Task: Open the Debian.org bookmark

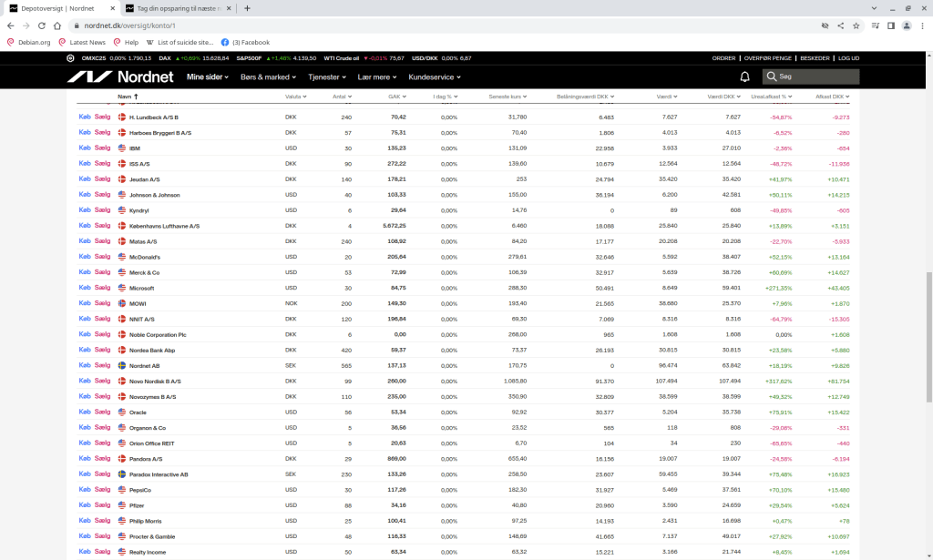Action: (29, 42)
